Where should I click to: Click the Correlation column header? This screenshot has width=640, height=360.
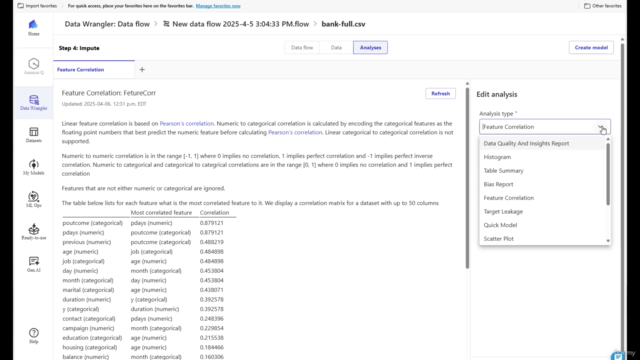214,213
